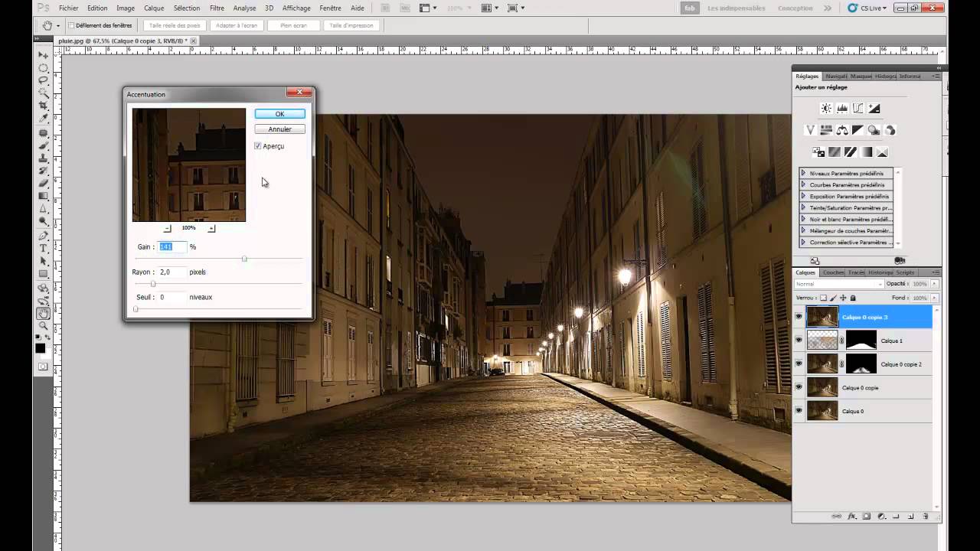The height and width of the screenshot is (551, 980).
Task: Switch to the Masques tab
Action: click(861, 76)
